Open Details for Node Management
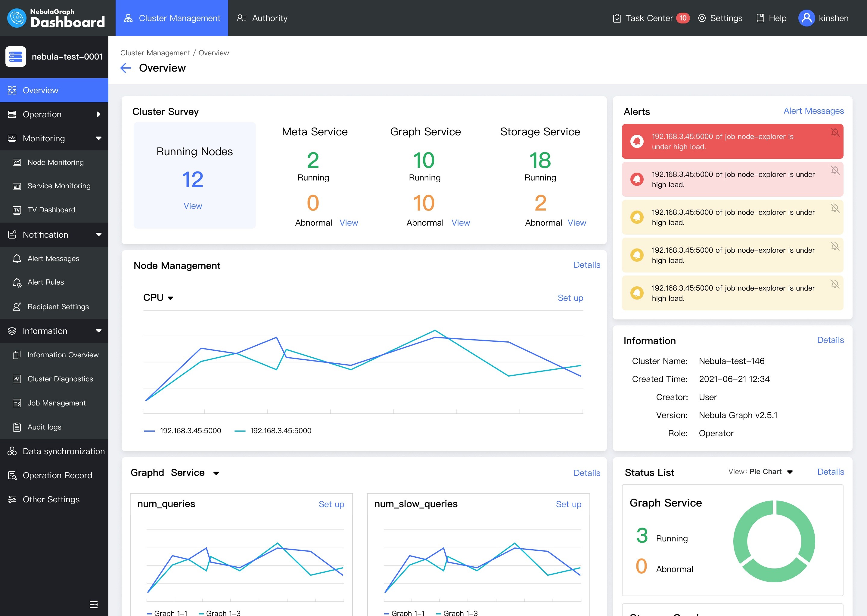 [586, 265]
